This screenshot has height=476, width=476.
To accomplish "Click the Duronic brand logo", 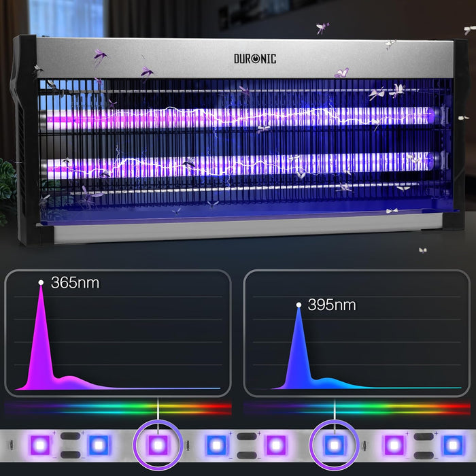I will [x=255, y=58].
